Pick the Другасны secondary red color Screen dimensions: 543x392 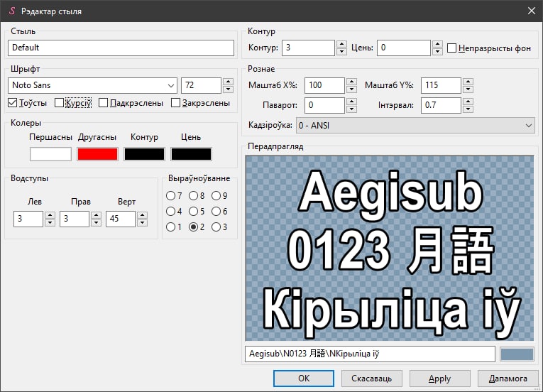tap(97, 154)
